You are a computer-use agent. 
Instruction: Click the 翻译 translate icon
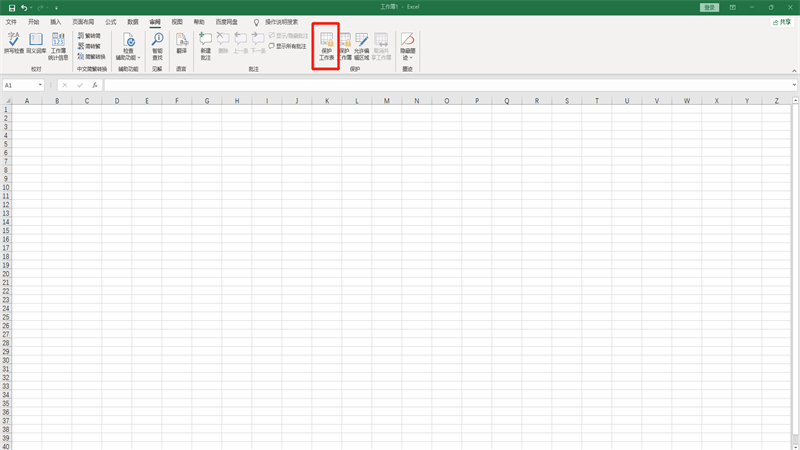[x=181, y=45]
